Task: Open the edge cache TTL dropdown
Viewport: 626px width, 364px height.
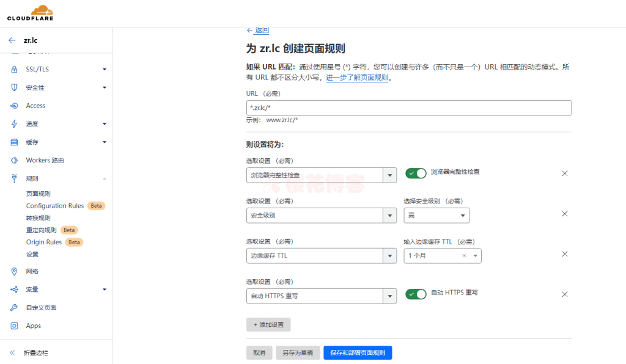Action: [442, 255]
